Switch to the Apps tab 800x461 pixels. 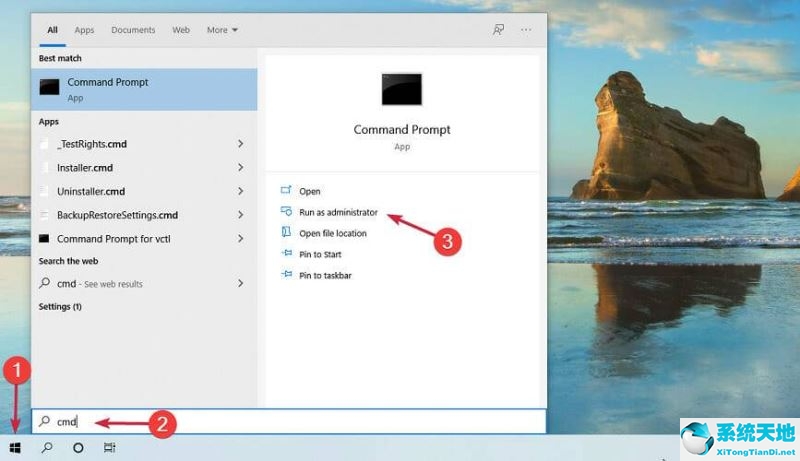click(x=84, y=30)
